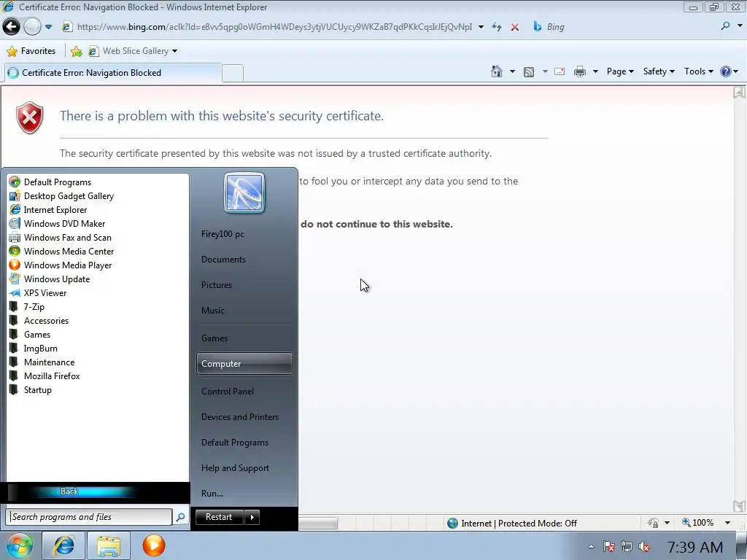
Task: Launch Windows Media Player from program list
Action: pyautogui.click(x=98, y=265)
